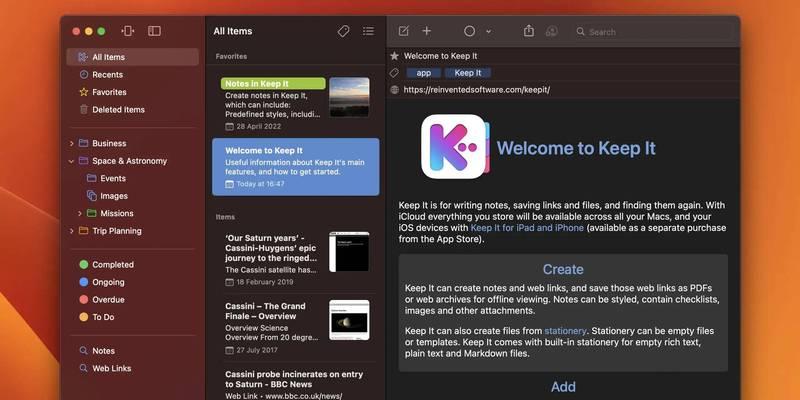Viewport: 800px width, 400px height.
Task: Expand the Trip Planning folder chevron
Action: (71, 231)
